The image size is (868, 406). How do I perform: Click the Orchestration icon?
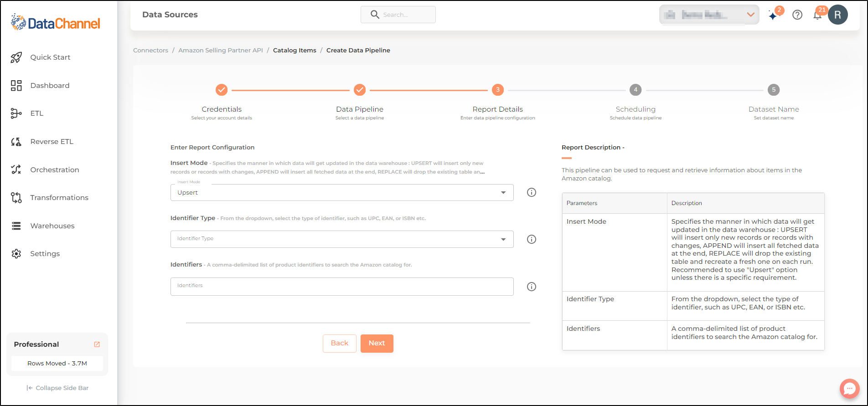pyautogui.click(x=16, y=170)
